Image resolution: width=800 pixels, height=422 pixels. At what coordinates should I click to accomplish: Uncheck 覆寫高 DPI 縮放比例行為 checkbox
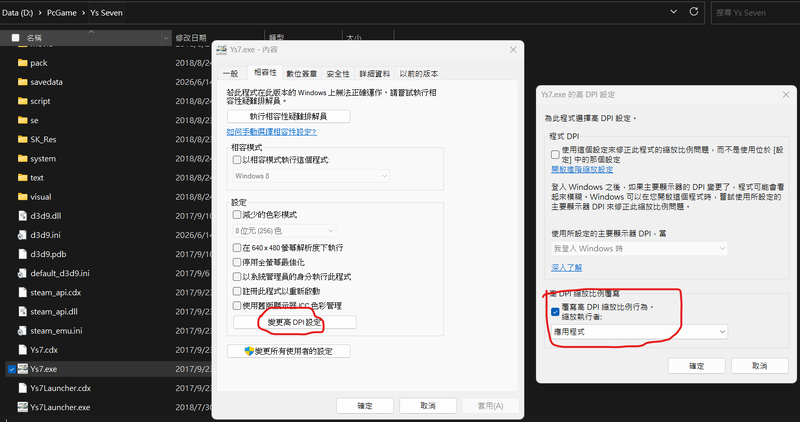[x=555, y=311]
